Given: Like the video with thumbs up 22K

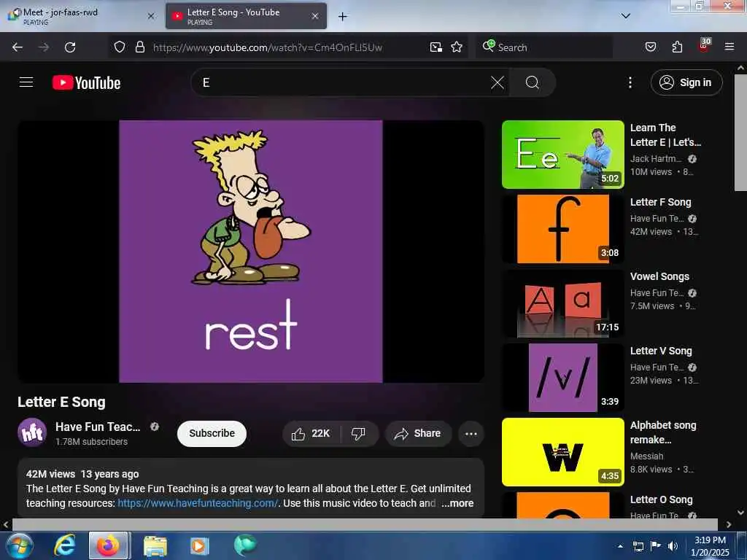Looking at the screenshot, I should pos(311,433).
